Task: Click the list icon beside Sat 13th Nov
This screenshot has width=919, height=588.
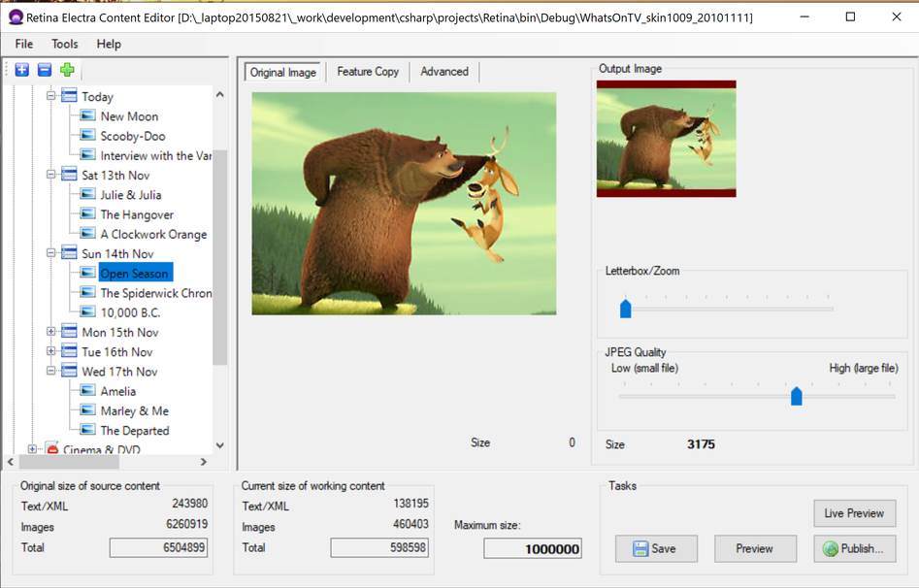Action: (x=69, y=176)
